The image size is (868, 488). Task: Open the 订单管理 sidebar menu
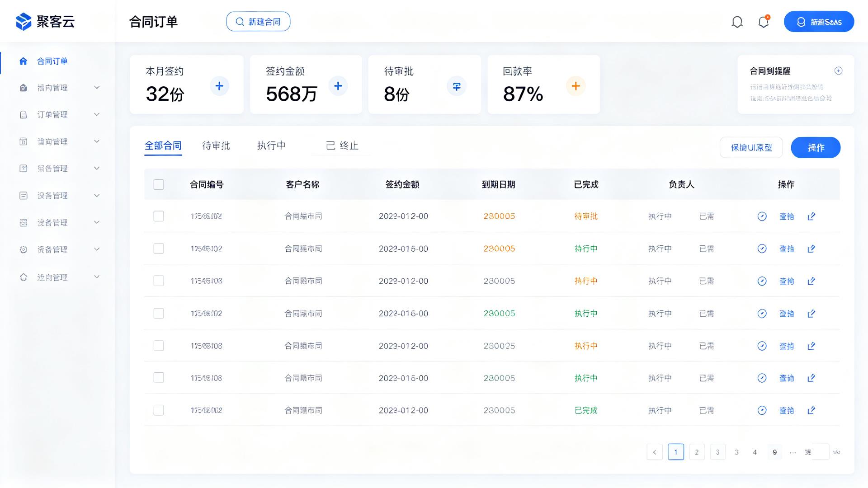tap(52, 115)
